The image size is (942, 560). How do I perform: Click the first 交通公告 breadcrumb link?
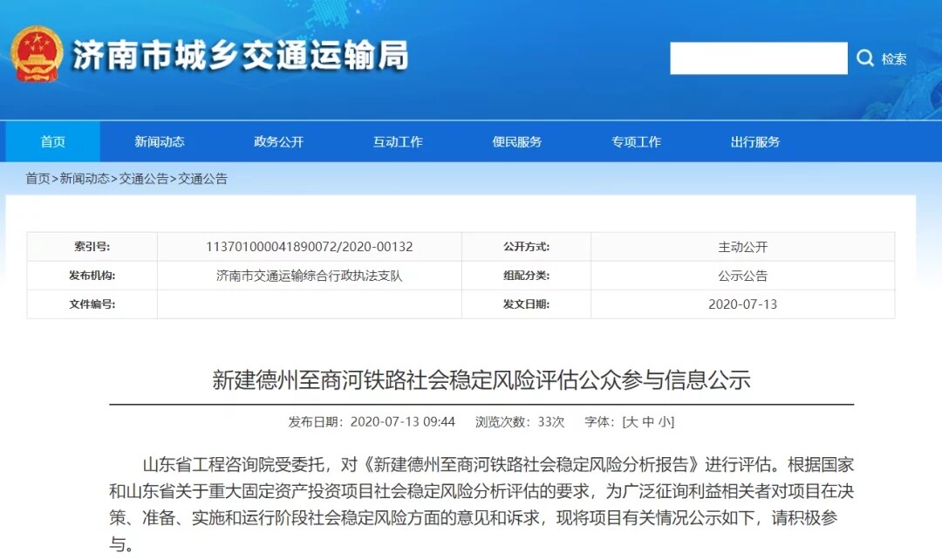coord(144,179)
